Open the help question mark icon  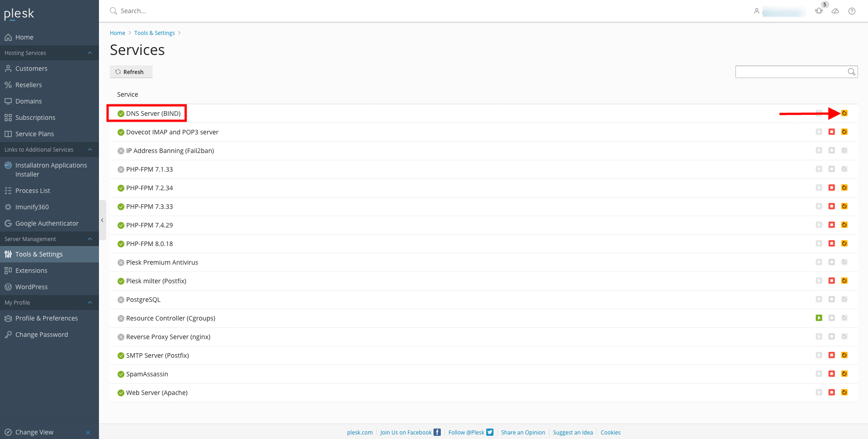(x=852, y=11)
